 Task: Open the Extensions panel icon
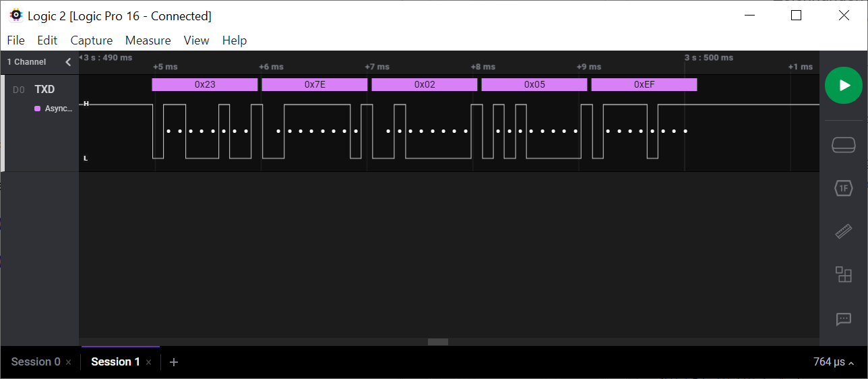pos(844,274)
